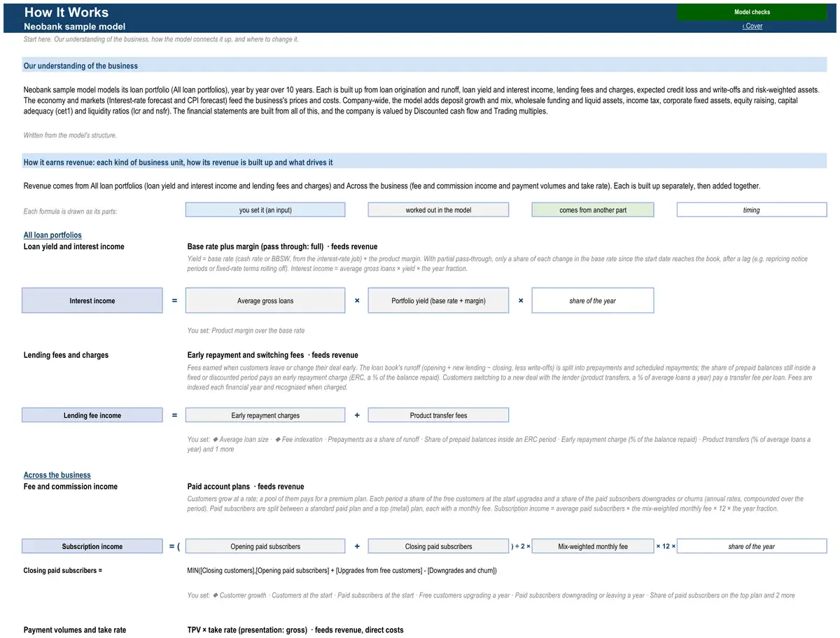The width and height of the screenshot is (840, 638).
Task: Select 'You set: Product margin over the base rate'
Action: 246,331
